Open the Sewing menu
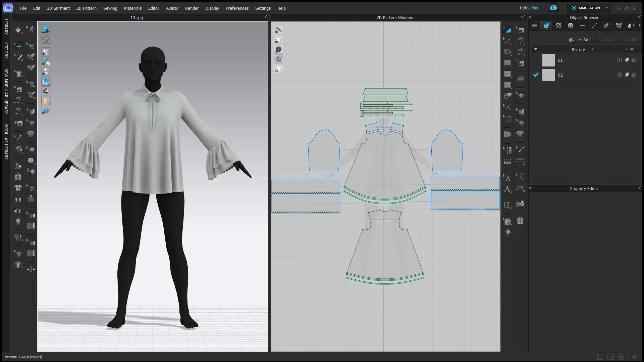The height and width of the screenshot is (362, 644). pyautogui.click(x=110, y=8)
